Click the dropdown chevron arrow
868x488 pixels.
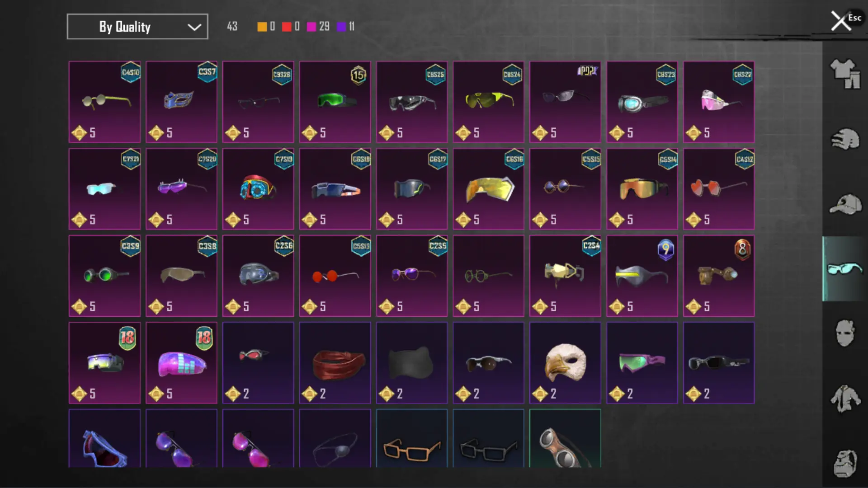194,27
